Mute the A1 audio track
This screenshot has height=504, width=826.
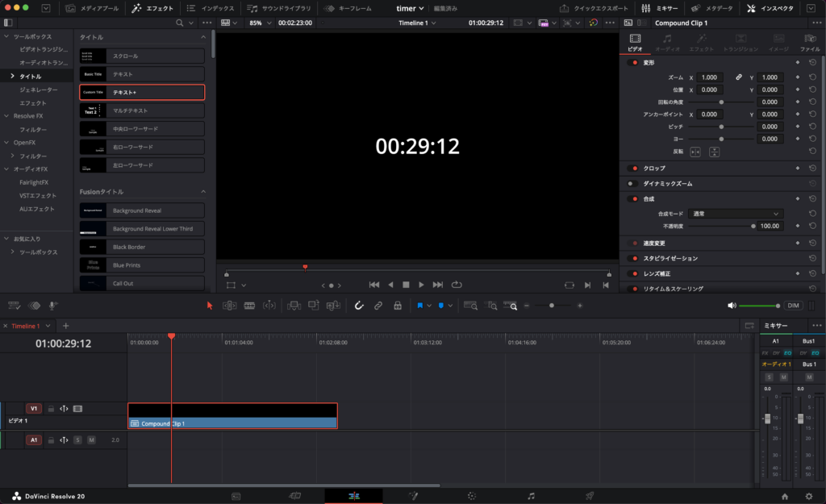[x=91, y=440]
